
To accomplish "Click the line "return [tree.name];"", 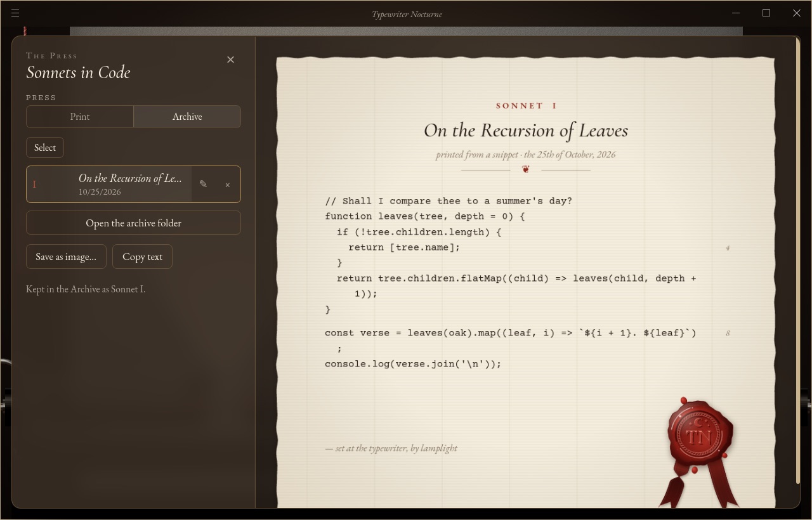I will pyautogui.click(x=404, y=247).
